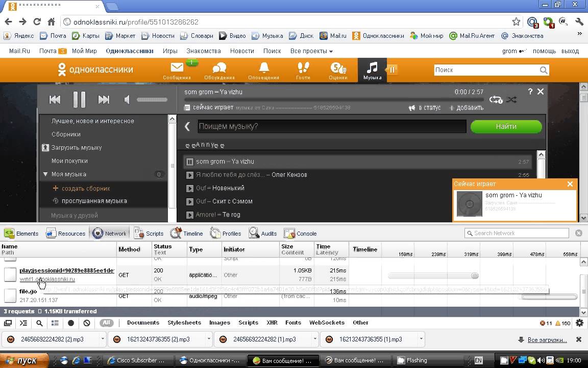Filter network requests by Images

(220, 323)
